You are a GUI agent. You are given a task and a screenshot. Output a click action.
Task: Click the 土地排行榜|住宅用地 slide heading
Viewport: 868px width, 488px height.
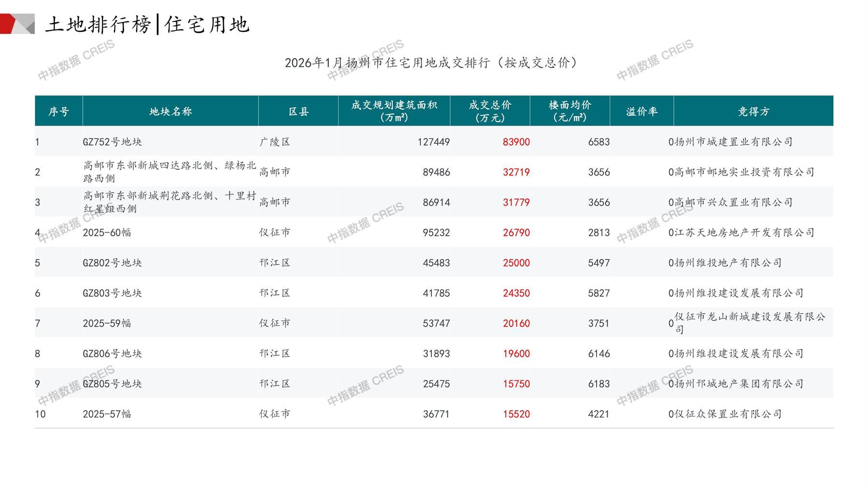click(147, 25)
